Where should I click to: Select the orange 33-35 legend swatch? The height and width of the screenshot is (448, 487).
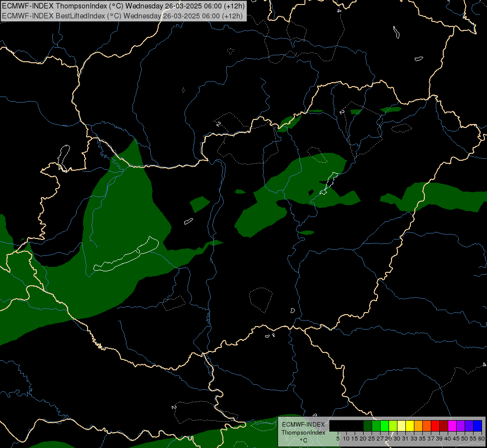418,426
